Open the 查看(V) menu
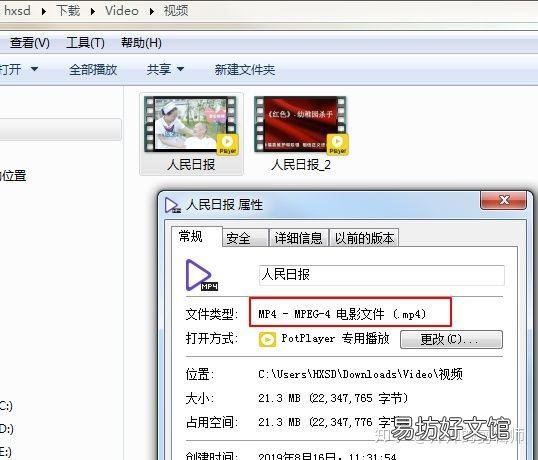Image resolution: width=538 pixels, height=460 pixels. 30,43
